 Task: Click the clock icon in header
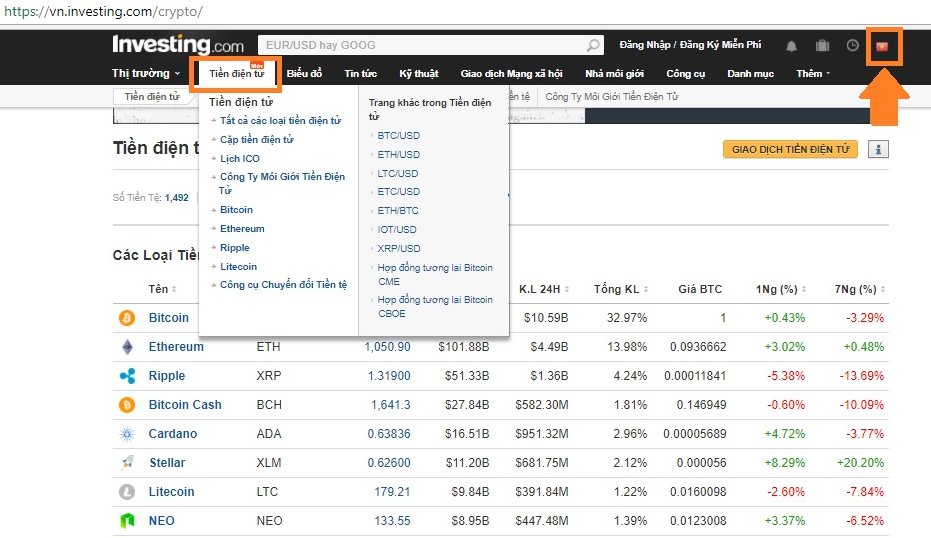point(852,46)
